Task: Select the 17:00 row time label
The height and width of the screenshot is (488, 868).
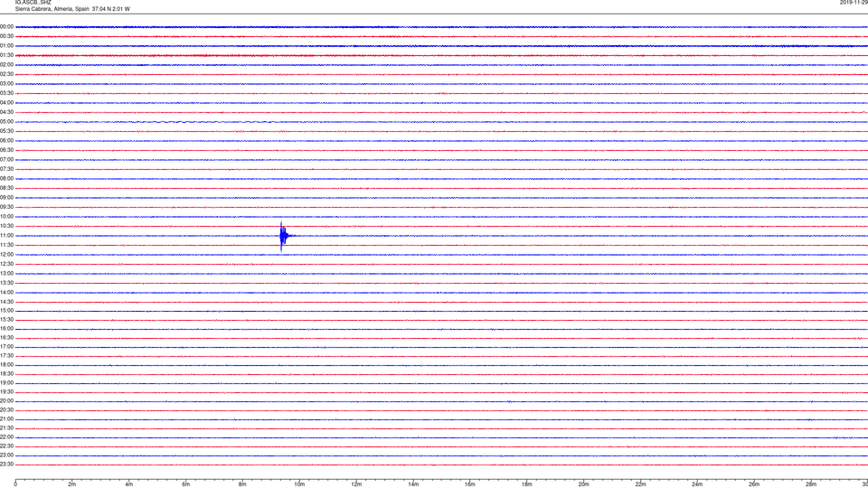Action: [x=7, y=347]
